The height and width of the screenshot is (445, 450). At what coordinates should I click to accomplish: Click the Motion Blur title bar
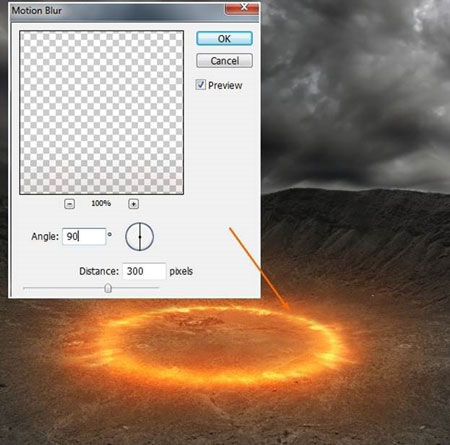point(118,11)
